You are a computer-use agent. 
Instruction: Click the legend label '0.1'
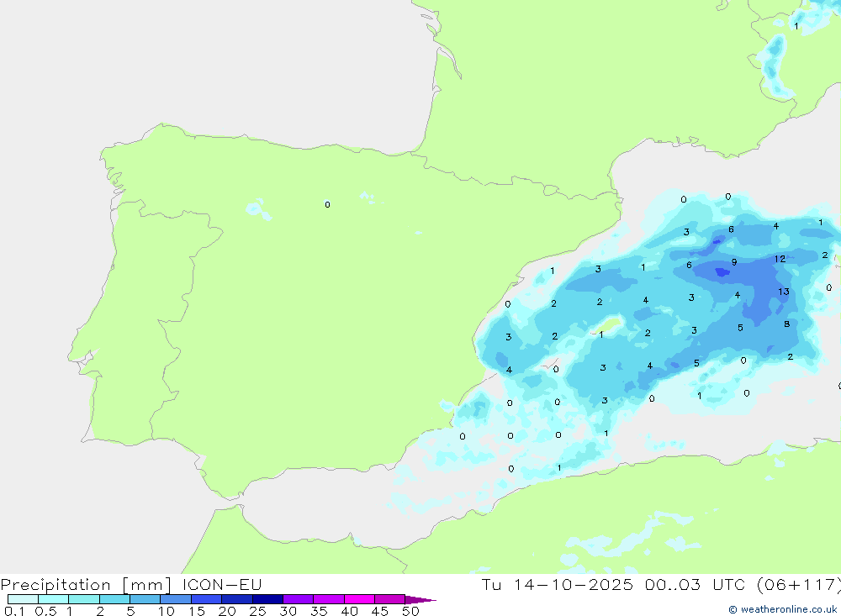tap(14, 611)
